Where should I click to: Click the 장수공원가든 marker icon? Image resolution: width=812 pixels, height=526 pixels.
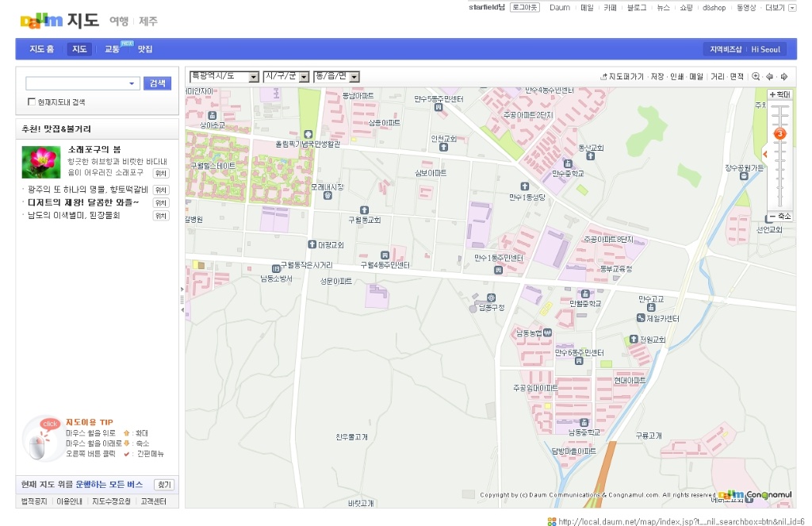[x=744, y=176]
